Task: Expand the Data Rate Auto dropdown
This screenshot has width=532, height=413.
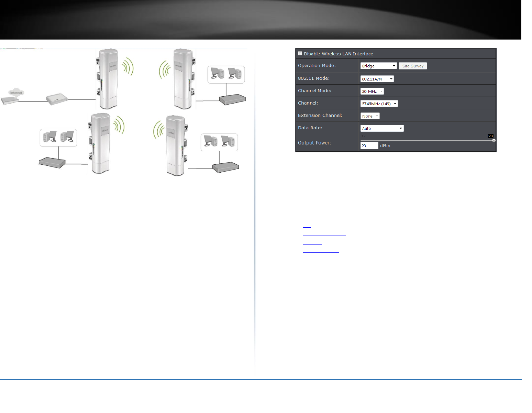Action: coord(382,128)
